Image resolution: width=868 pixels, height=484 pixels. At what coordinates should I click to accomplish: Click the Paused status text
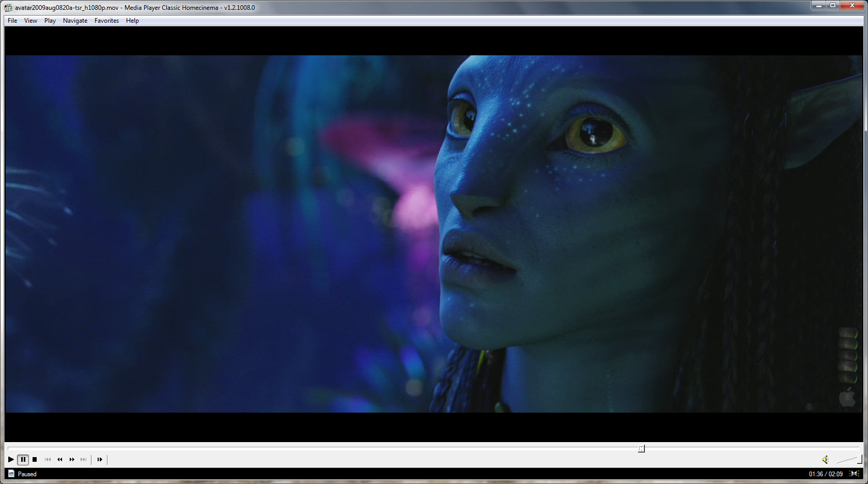pyautogui.click(x=27, y=474)
